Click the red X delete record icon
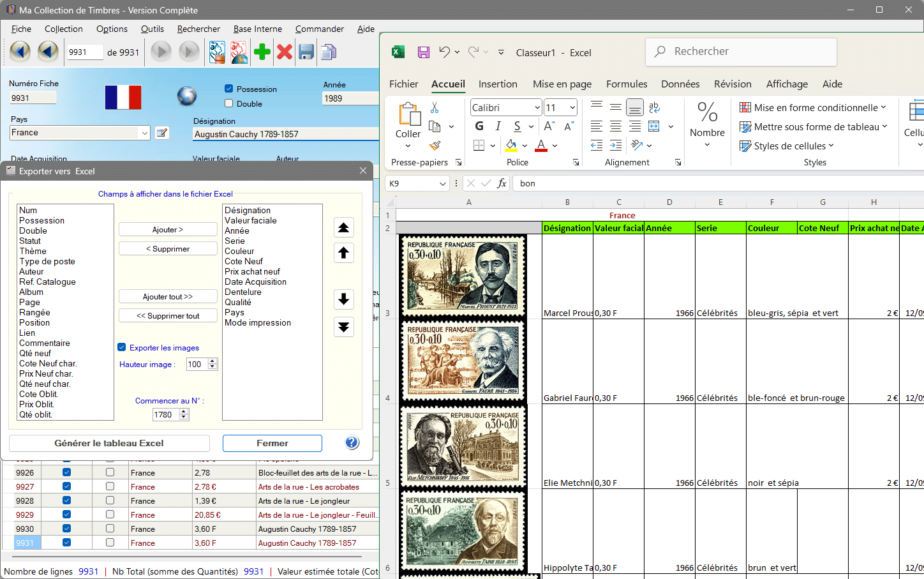Image resolution: width=924 pixels, height=579 pixels. click(x=285, y=52)
